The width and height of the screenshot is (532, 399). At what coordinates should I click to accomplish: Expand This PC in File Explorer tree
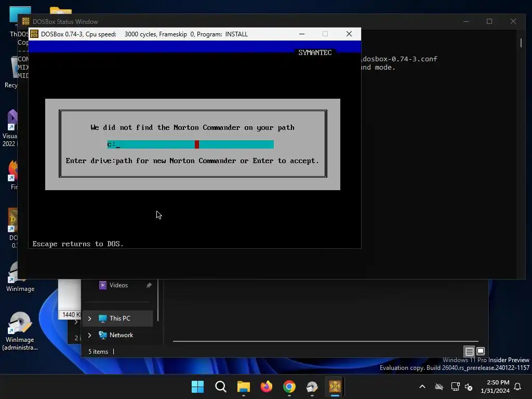[89, 318]
